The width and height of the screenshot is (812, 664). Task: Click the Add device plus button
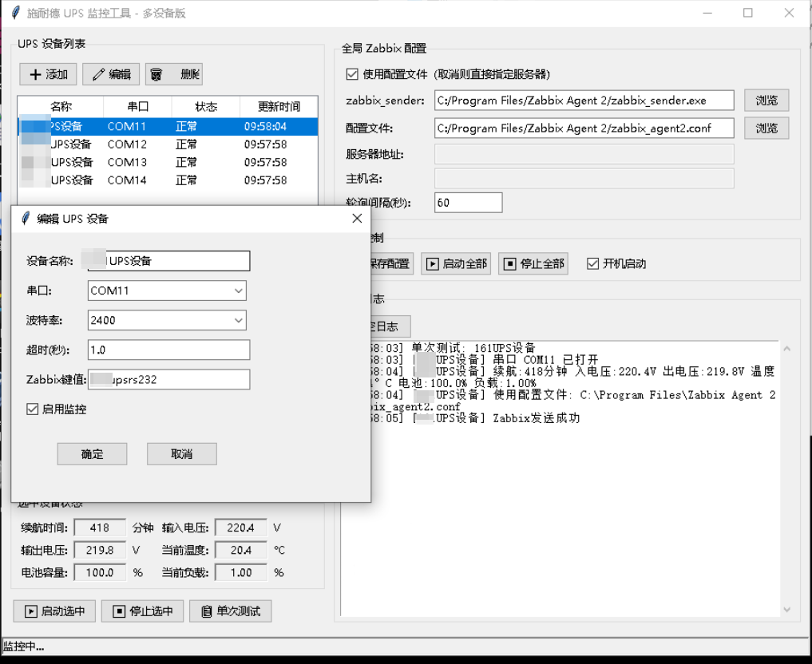tap(48, 74)
